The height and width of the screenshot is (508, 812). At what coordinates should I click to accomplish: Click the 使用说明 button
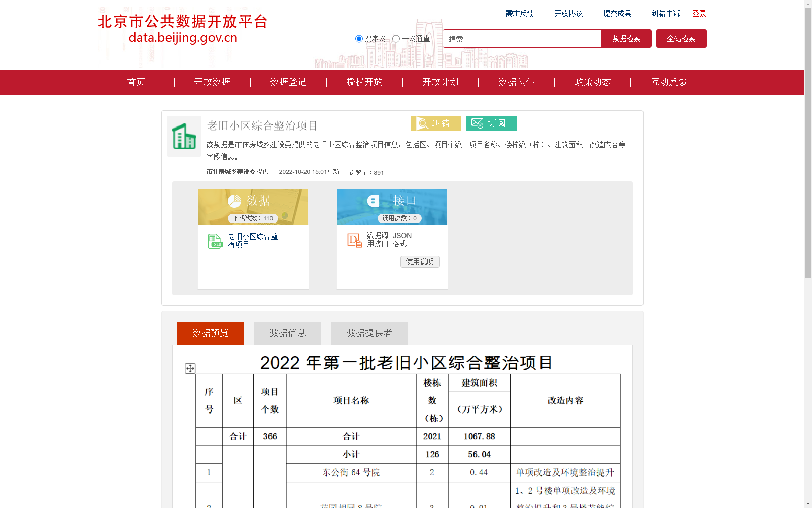click(420, 262)
